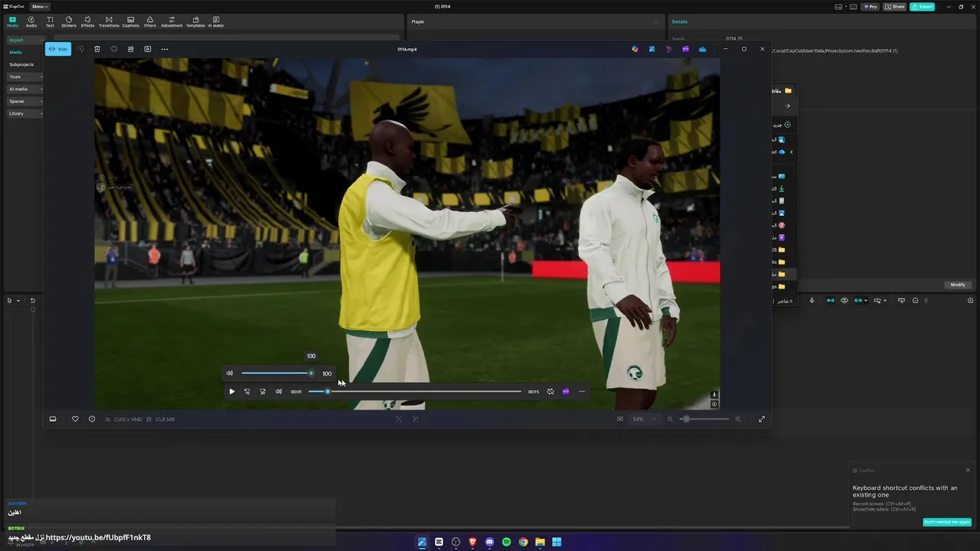Screen dimensions: 980x551
Task: Click the zoom out magnifier in viewer
Action: click(670, 419)
